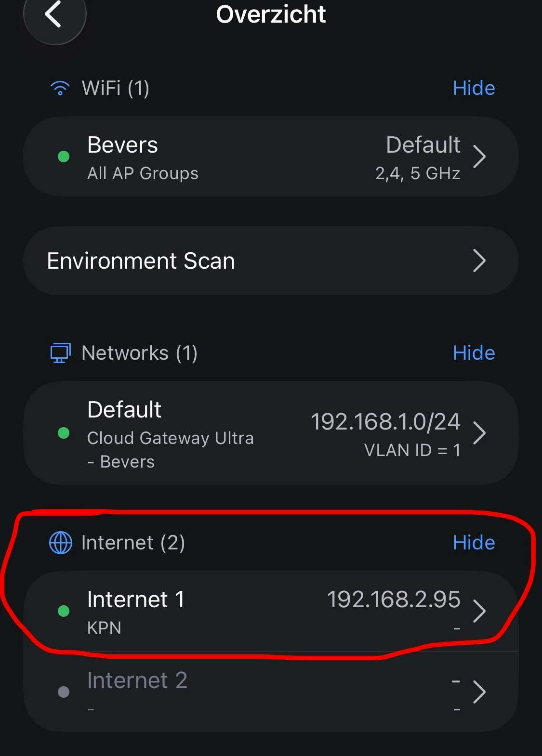The height and width of the screenshot is (756, 542).
Task: Open Environment Scan chevron
Action: click(x=479, y=261)
